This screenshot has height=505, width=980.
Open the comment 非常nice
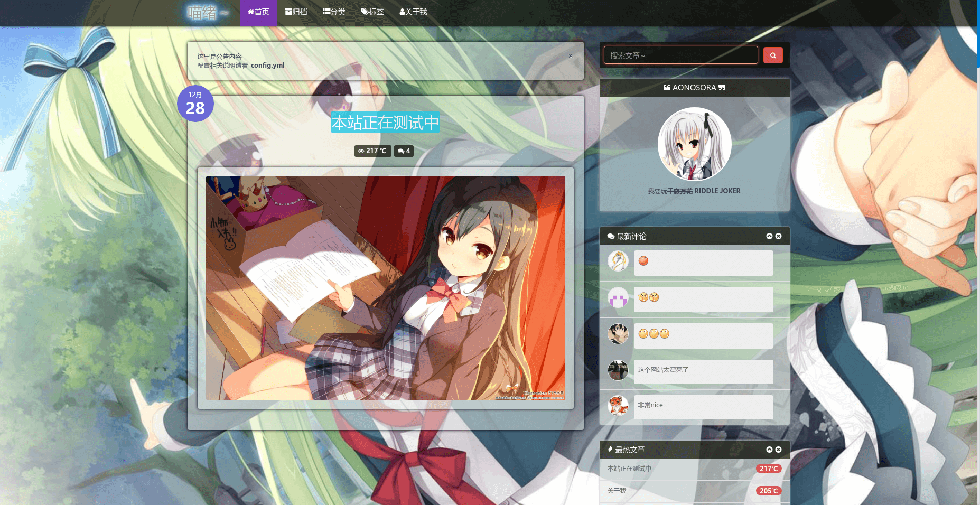(703, 407)
